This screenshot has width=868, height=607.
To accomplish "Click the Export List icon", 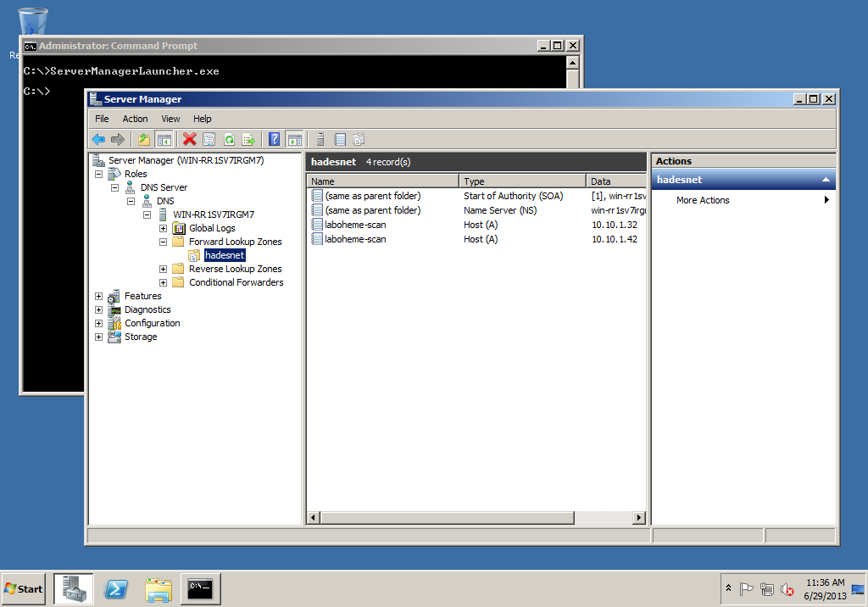I will tap(248, 140).
